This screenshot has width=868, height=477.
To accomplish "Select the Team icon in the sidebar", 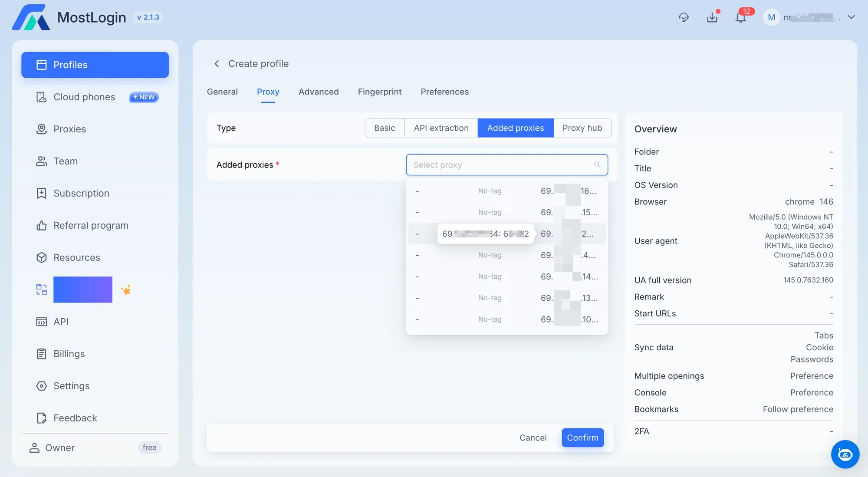I will click(41, 161).
